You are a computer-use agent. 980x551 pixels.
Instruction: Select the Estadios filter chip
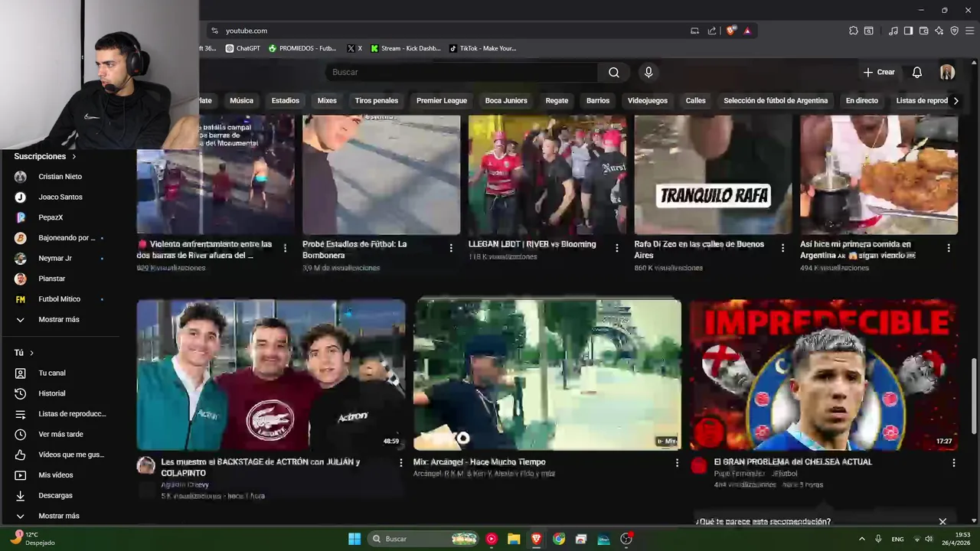pyautogui.click(x=285, y=100)
